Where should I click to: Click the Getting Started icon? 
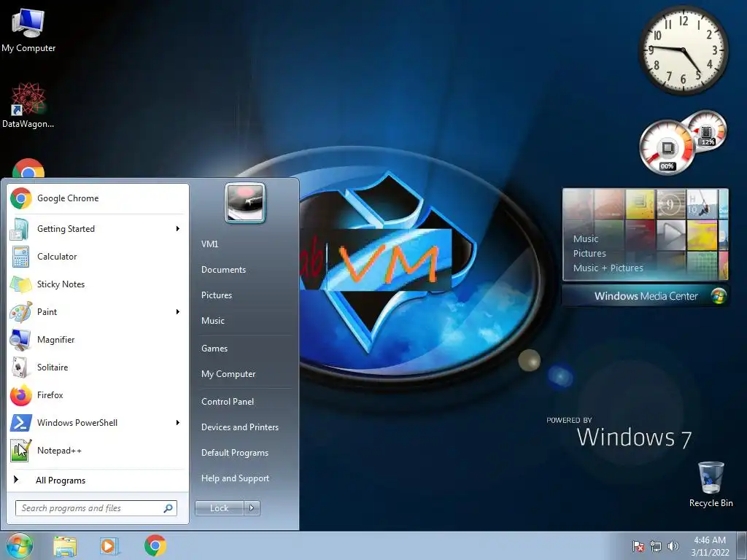click(20, 229)
